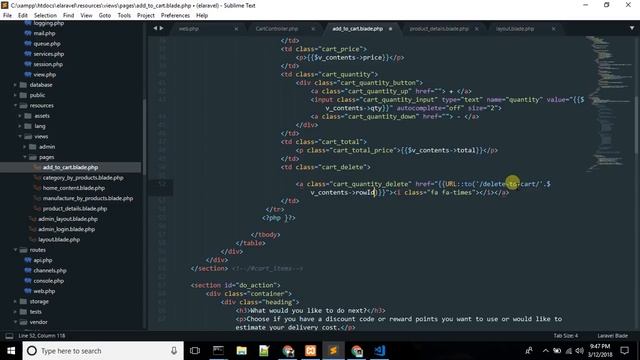Open product_details.blade.php in sidebar
640x360 pixels.
pos(75,209)
